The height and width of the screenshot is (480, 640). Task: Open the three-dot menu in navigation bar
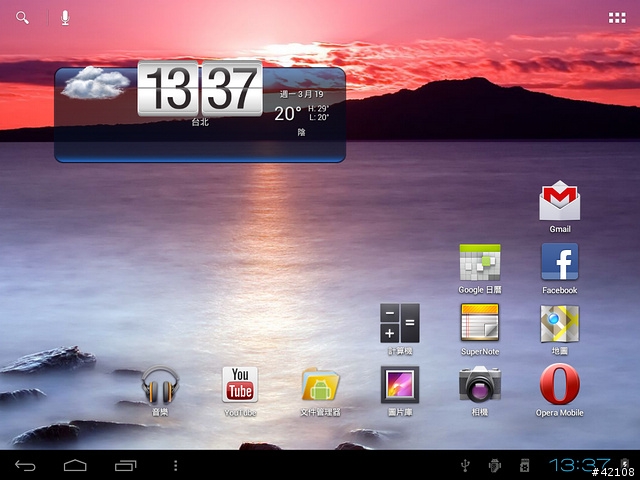176,465
